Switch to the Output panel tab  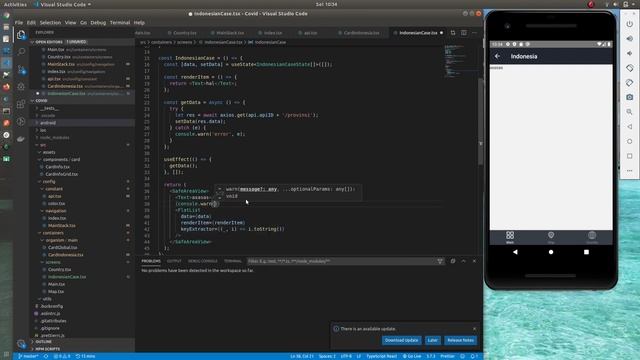pyautogui.click(x=174, y=261)
